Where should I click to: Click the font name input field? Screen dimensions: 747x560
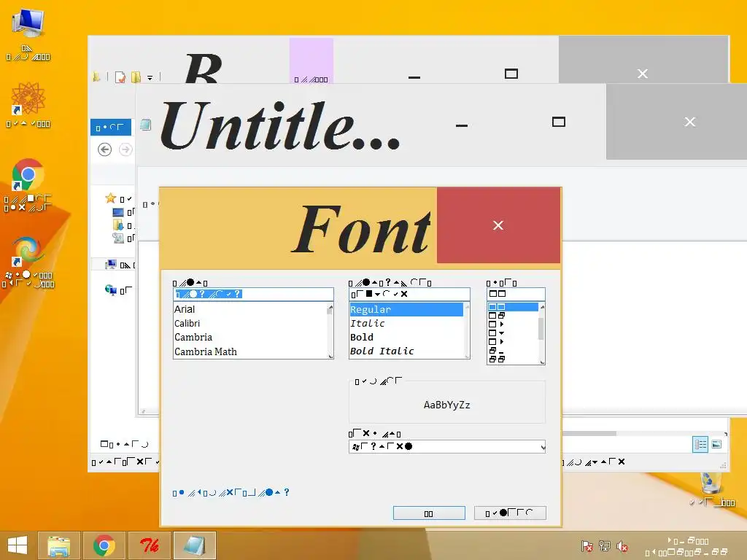tap(253, 295)
